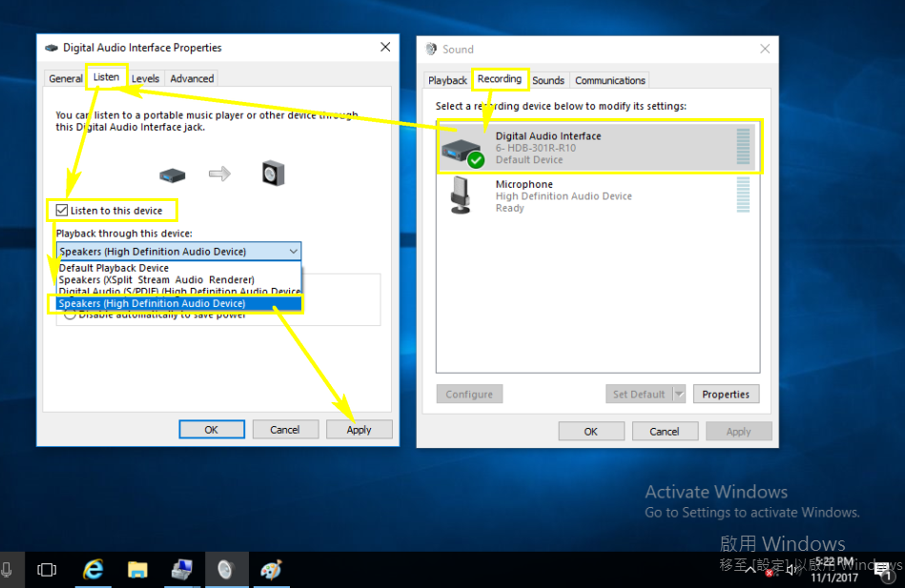Open the Set Default dropdown arrow
The width and height of the screenshot is (905, 588).
click(679, 395)
